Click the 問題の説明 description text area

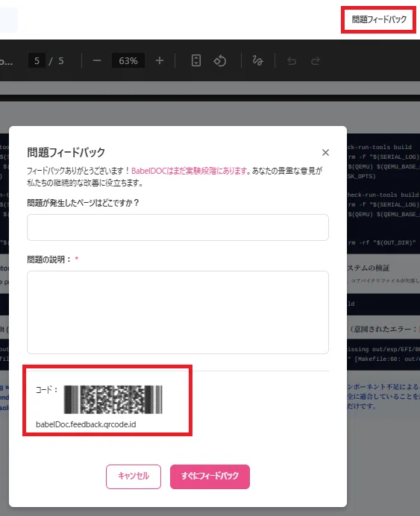click(x=178, y=312)
